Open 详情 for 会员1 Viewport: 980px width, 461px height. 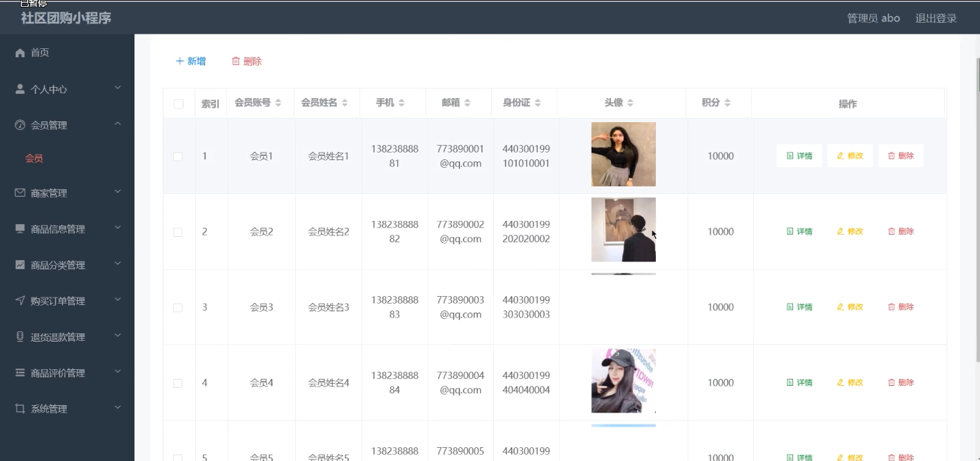(x=799, y=156)
